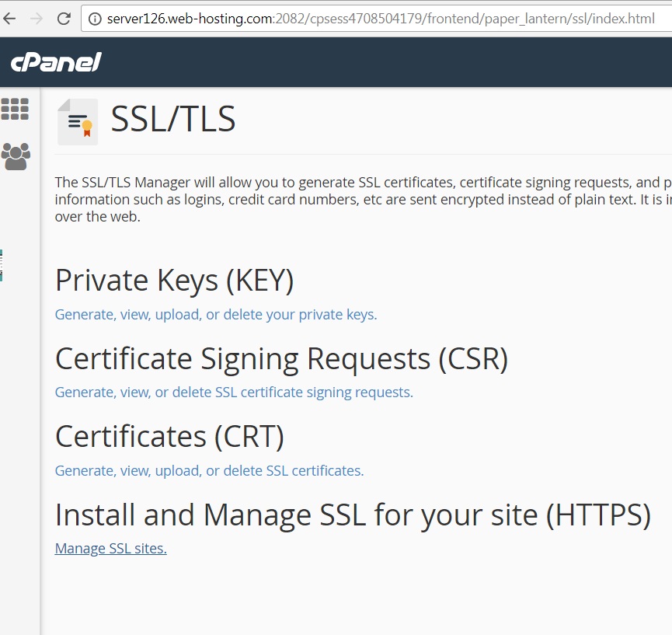The image size is (672, 635).
Task: Go back with the browser back arrow
Action: coord(9,19)
